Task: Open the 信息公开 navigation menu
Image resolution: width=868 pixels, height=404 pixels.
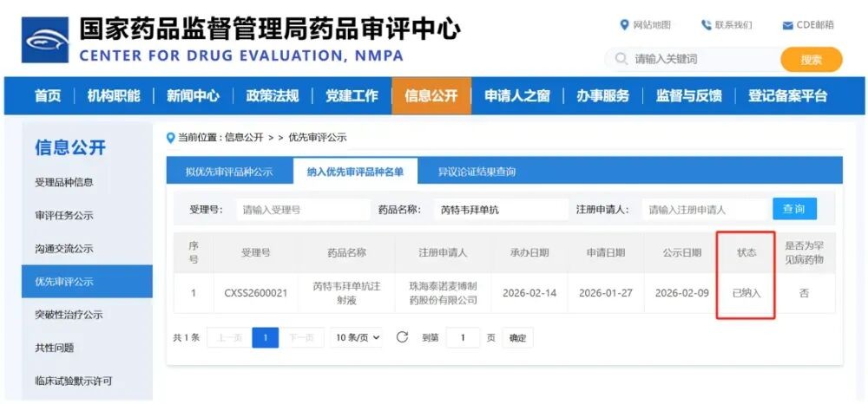Action: click(431, 96)
